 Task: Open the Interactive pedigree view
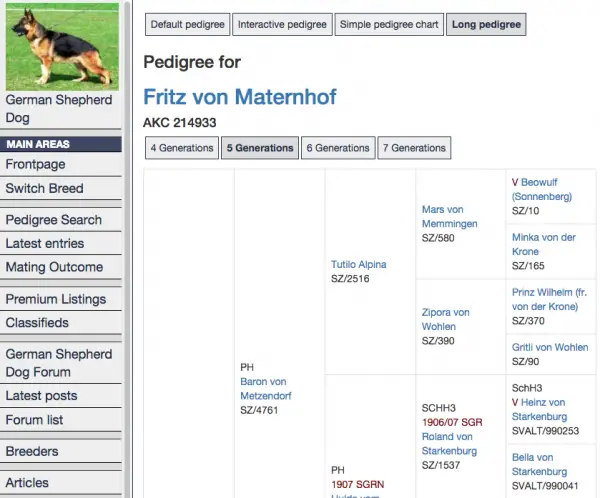[282, 24]
